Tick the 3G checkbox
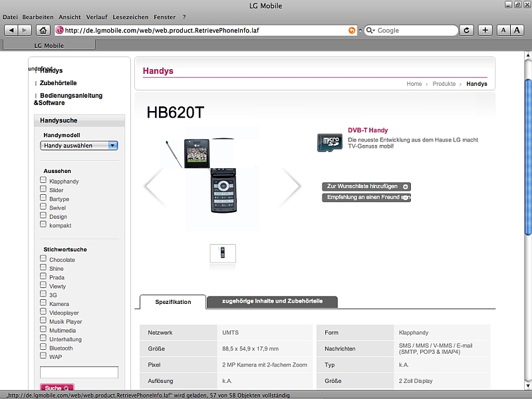Viewport: 532px width, 399px height. pos(43,293)
